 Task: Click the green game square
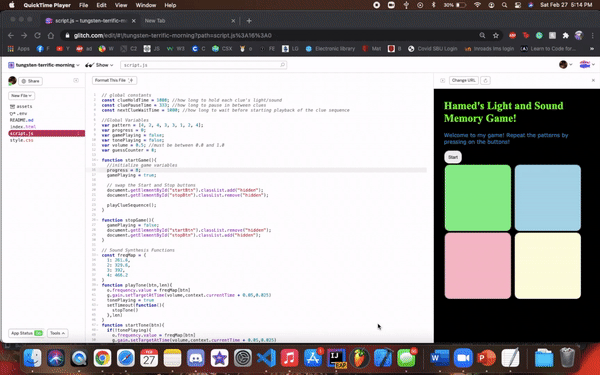[x=478, y=198]
